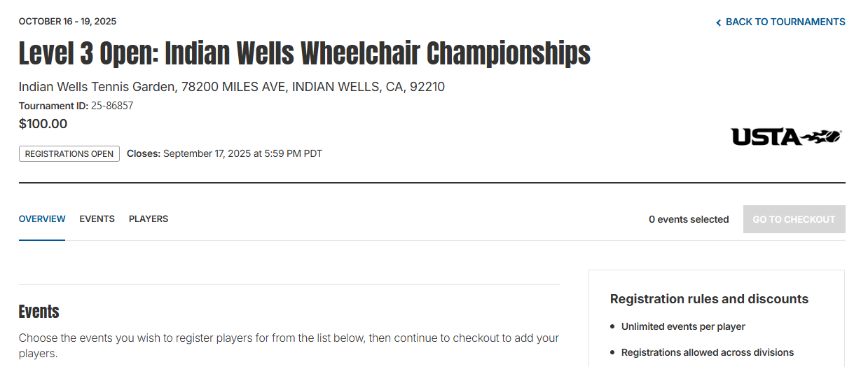Click the tournament title heading

305,53
